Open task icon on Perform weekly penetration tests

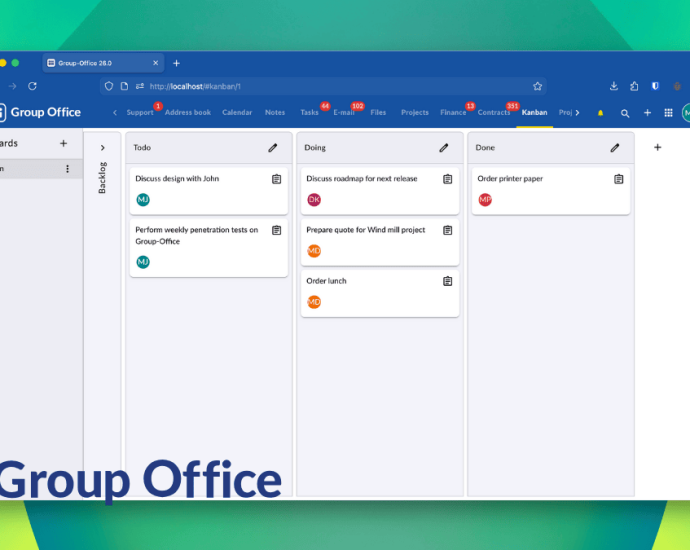pos(276,230)
